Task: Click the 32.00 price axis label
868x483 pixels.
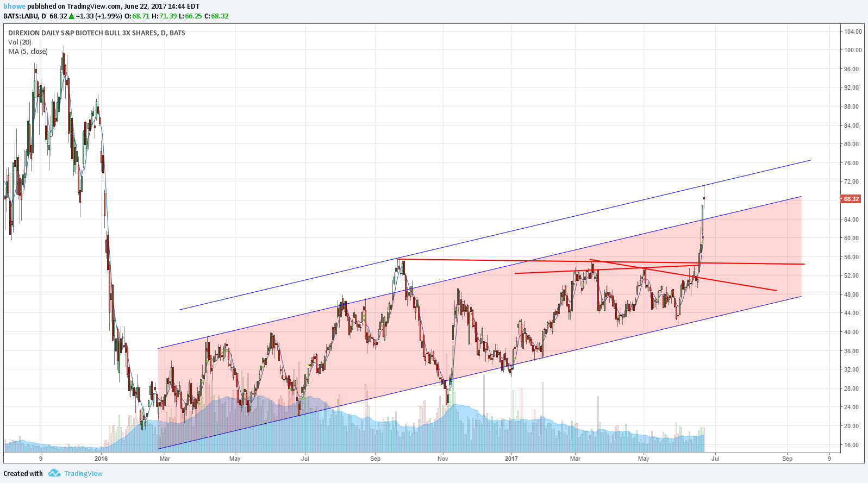Action: (x=852, y=369)
